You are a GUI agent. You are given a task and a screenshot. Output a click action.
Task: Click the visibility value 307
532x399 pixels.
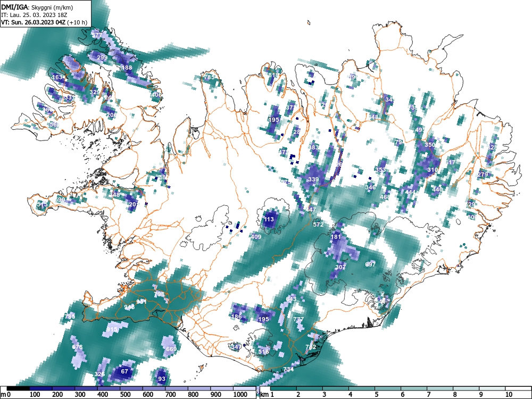point(340,267)
